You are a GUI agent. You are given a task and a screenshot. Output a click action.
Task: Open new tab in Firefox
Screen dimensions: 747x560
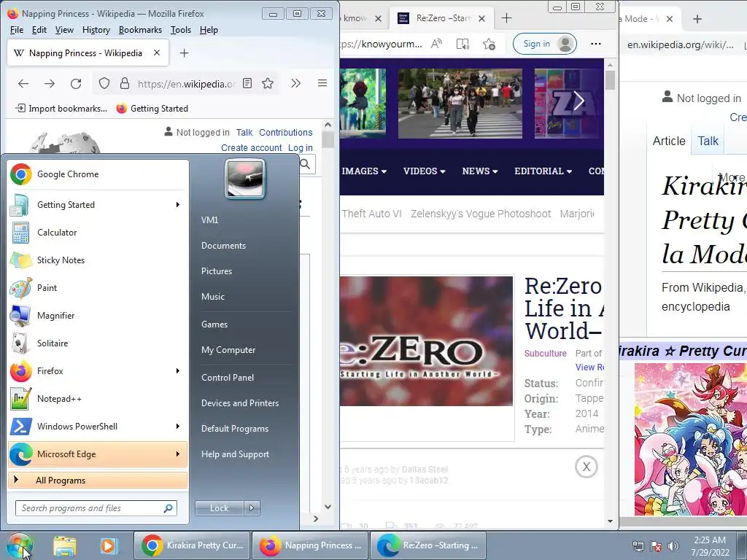click(185, 52)
